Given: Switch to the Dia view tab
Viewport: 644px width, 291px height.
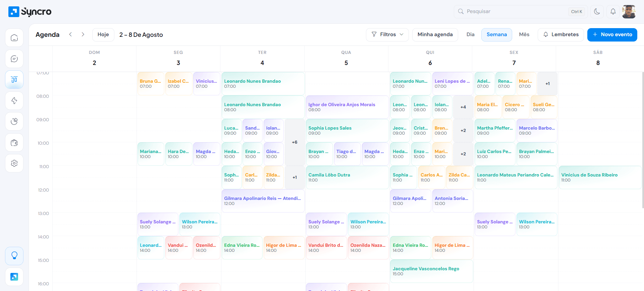Looking at the screenshot, I should point(470,34).
